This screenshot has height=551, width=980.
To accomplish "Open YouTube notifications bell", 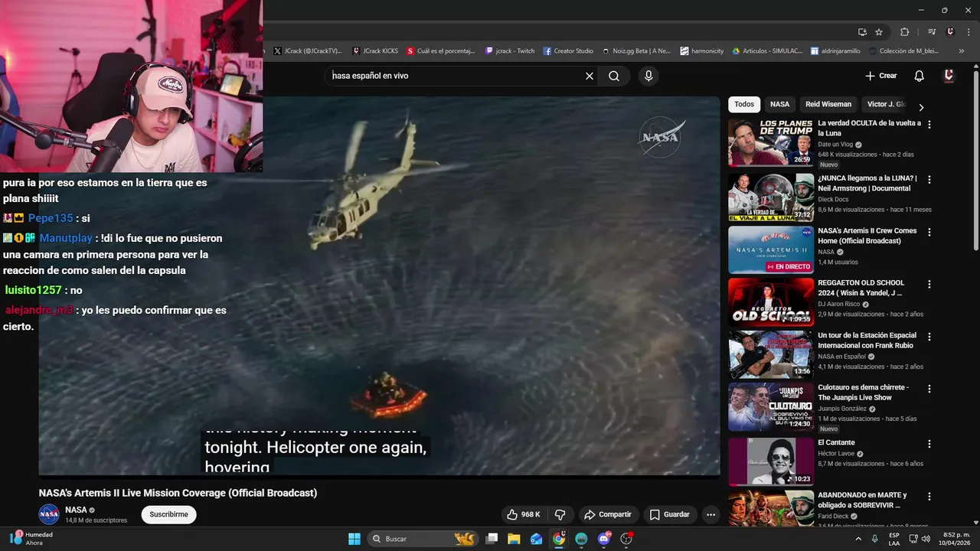I will (920, 76).
